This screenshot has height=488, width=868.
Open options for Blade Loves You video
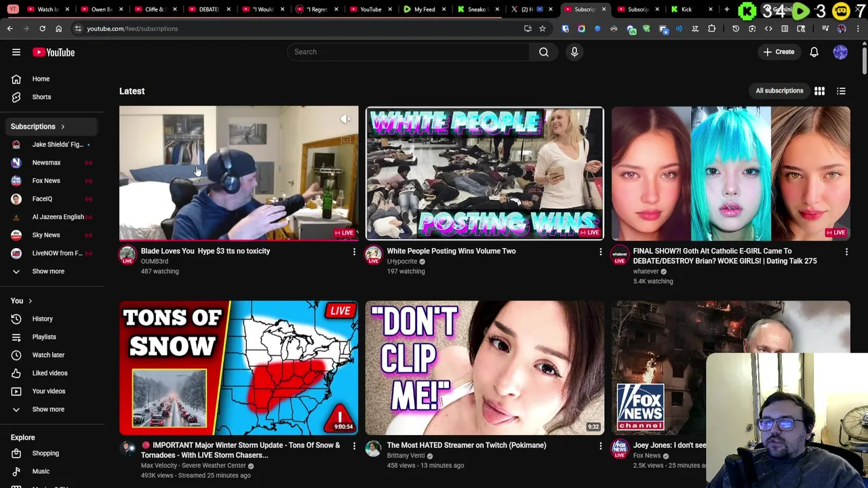354,252
